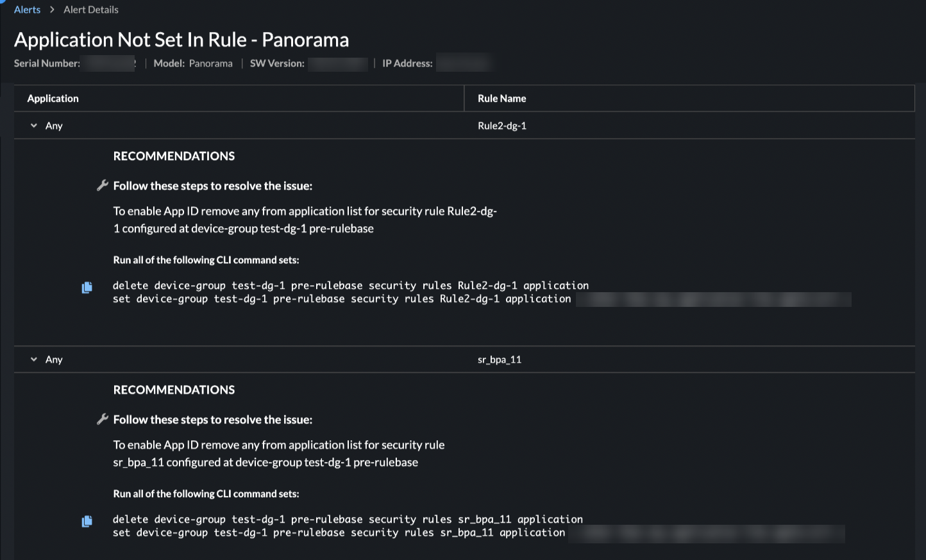
Task: Collapse the Any row for sr_bpa_11
Action: 34,359
